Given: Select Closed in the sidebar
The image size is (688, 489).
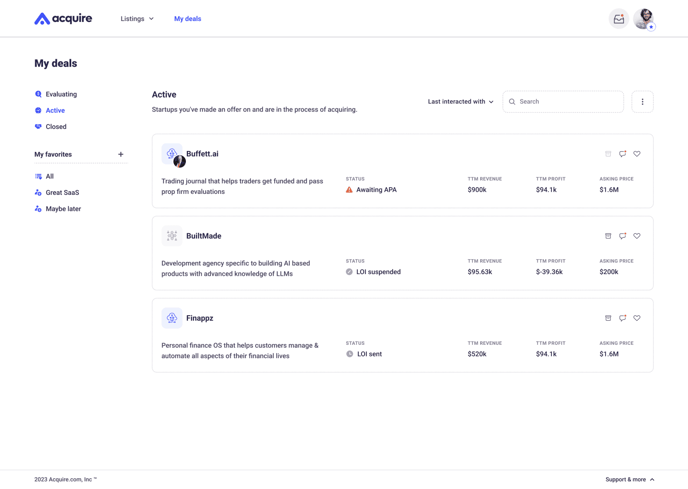Looking at the screenshot, I should (50, 126).
